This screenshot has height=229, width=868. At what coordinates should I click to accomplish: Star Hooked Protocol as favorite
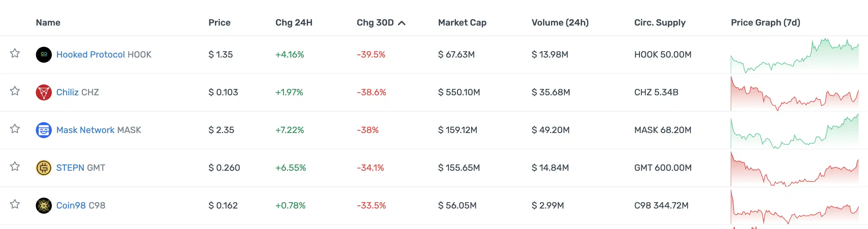click(15, 53)
